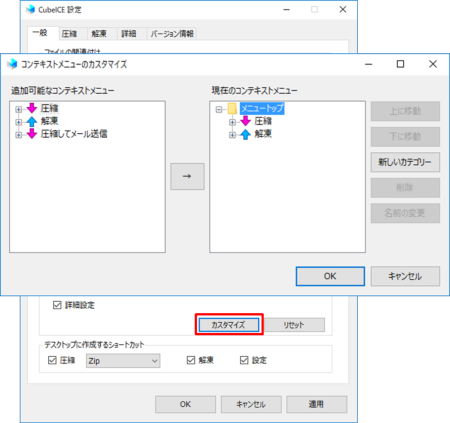Screen dimensions: 450x423
Task: Click the 名前の変更 button
Action: coord(405,213)
